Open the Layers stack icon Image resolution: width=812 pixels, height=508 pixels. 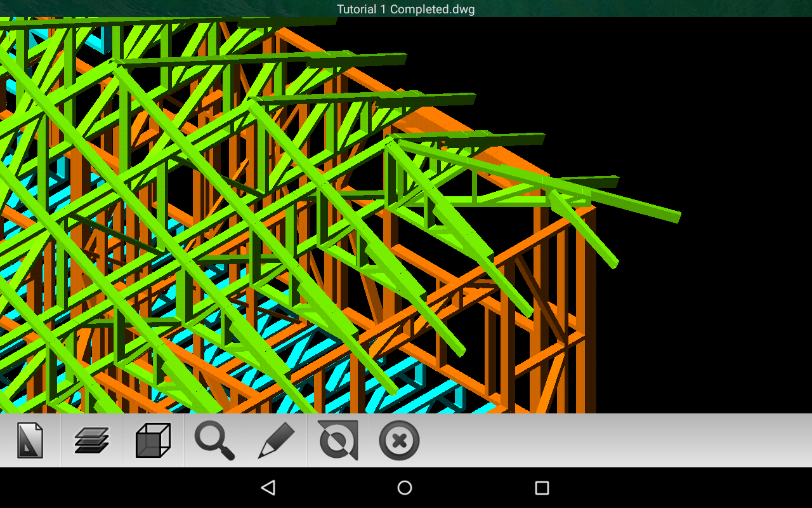pyautogui.click(x=91, y=441)
